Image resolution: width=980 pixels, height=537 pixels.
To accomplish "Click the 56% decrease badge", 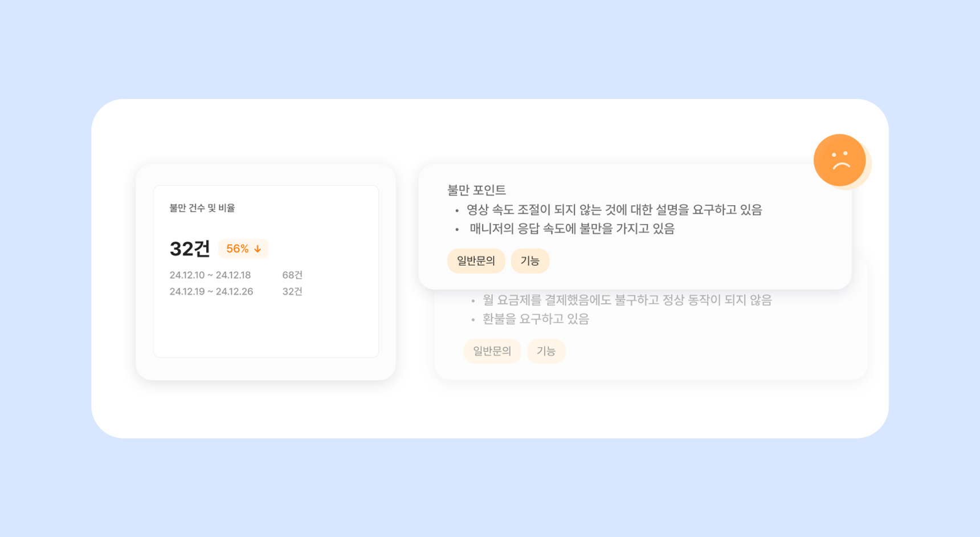I will (243, 249).
